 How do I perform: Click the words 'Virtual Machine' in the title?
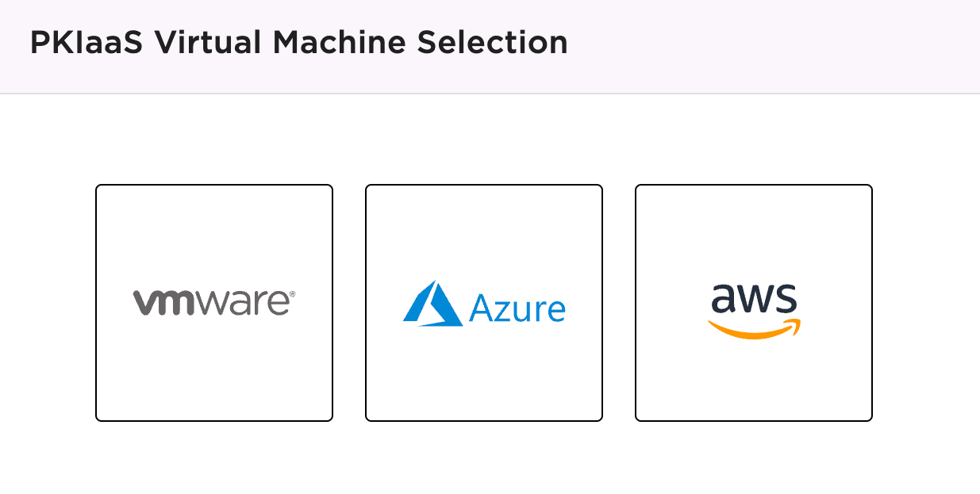coord(289,43)
